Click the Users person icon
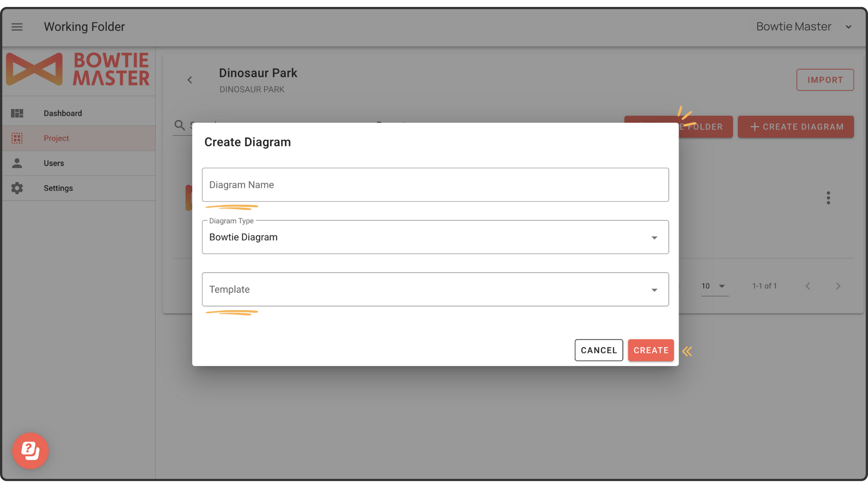The width and height of the screenshot is (868, 488). (x=17, y=163)
